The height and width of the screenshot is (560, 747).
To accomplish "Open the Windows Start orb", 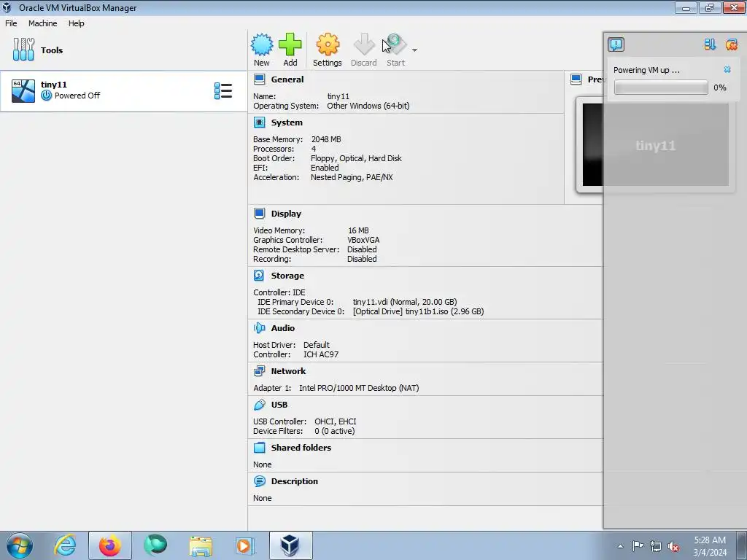I will pos(20,545).
